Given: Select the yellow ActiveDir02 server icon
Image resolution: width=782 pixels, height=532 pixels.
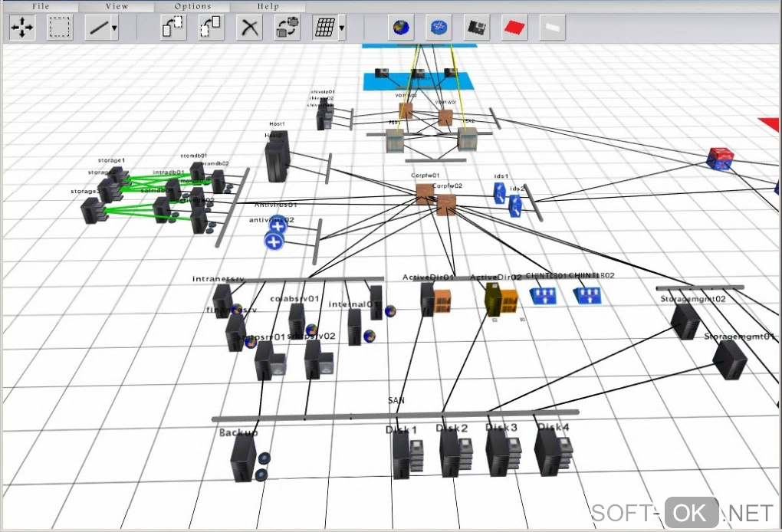Looking at the screenshot, I should pos(493,299).
